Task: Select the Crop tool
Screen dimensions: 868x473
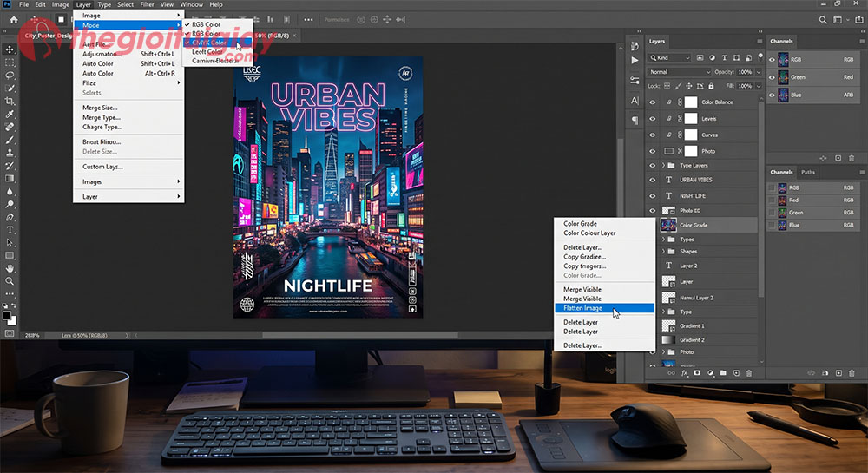Action: [x=10, y=102]
